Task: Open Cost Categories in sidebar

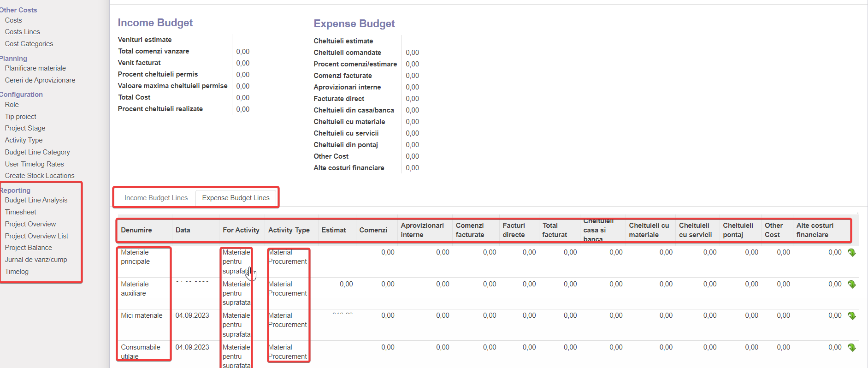Action: point(29,44)
